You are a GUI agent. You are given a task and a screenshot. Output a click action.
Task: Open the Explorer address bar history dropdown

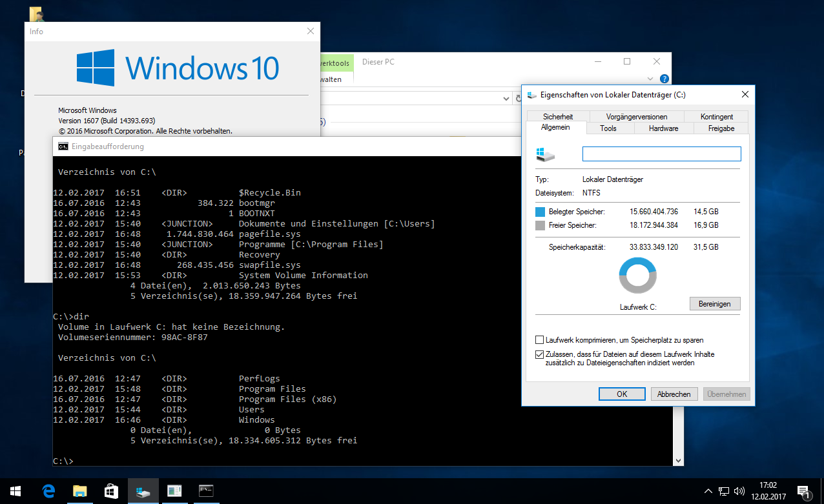(506, 99)
